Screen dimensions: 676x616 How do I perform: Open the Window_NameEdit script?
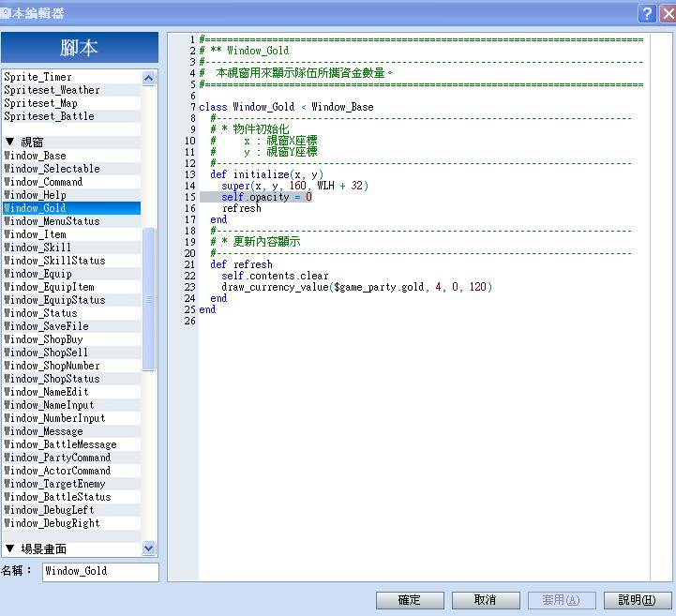tap(71, 392)
